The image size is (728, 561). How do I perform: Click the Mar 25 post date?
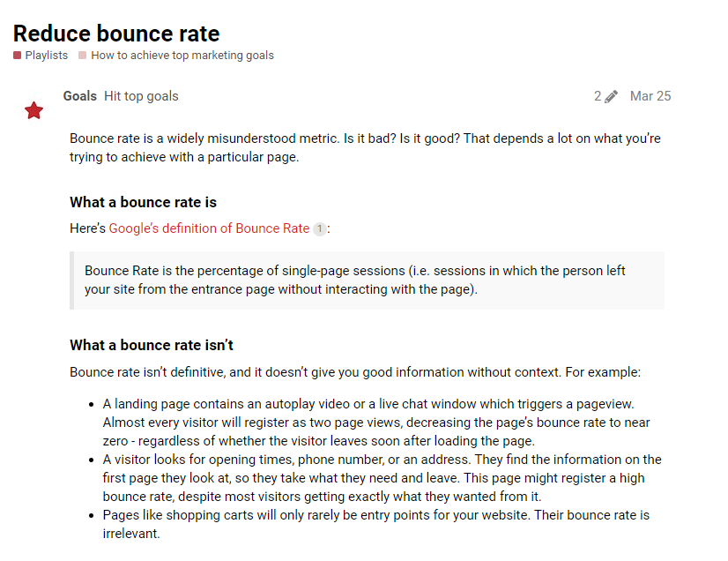tap(650, 96)
